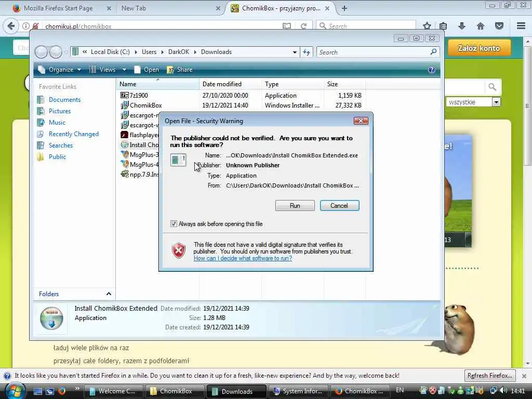Go to Firefox home page icon

(x=481, y=26)
